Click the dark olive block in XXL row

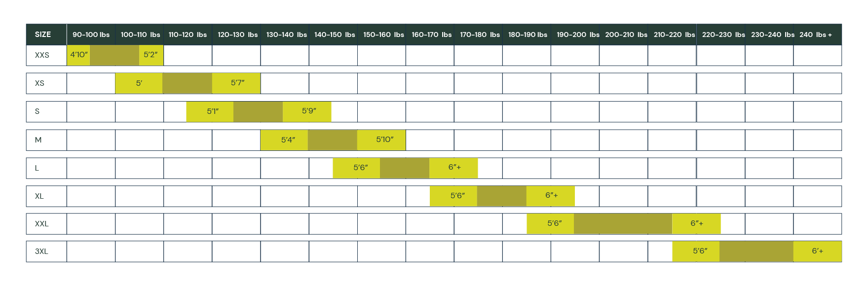click(623, 224)
